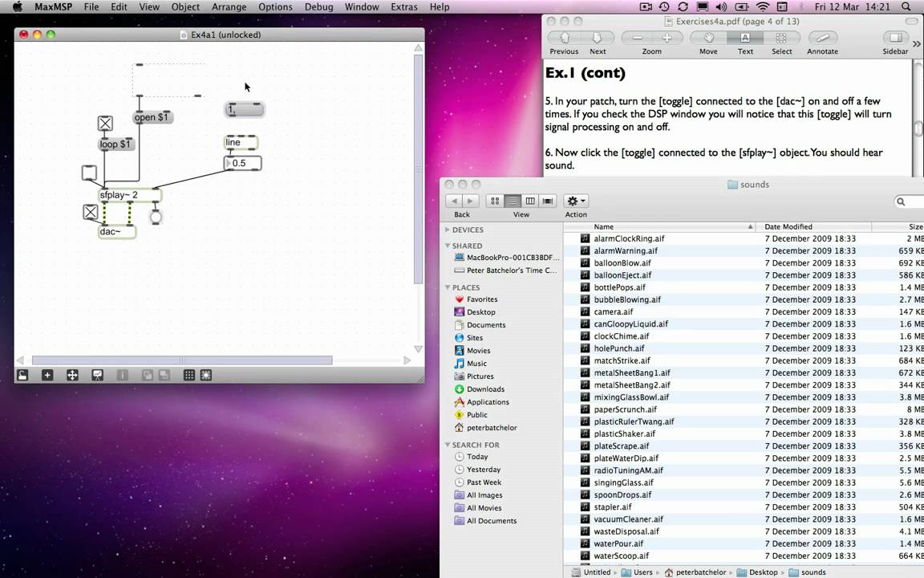Click the volume icon in menu bar
This screenshot has height=578, width=924.
(721, 6)
